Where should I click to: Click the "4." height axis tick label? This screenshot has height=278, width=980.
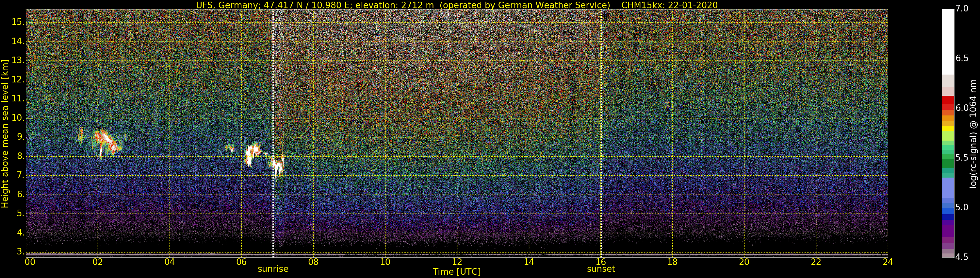(x=21, y=233)
